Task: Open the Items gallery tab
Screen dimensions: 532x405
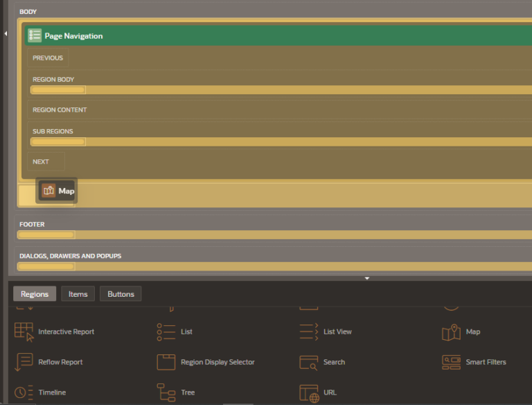Action: 78,294
